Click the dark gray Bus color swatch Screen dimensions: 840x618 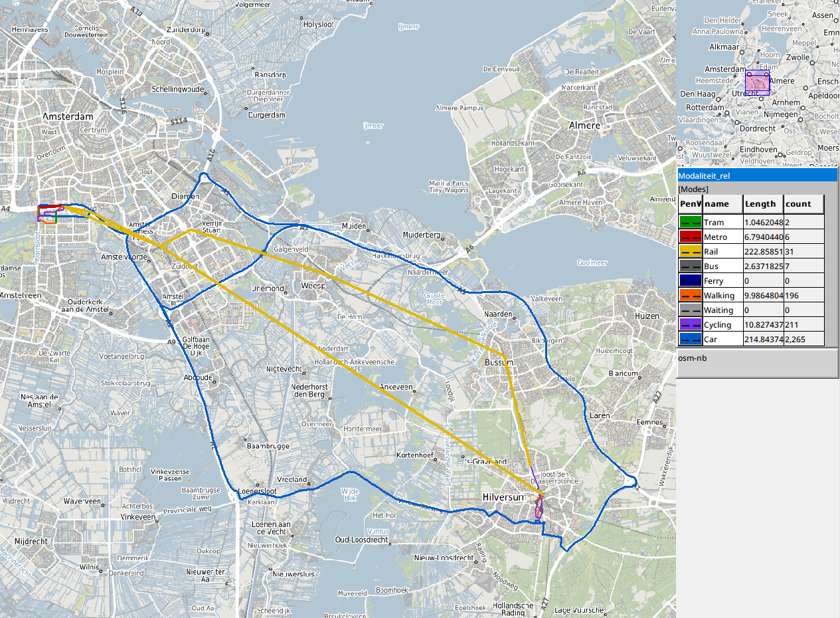click(691, 266)
